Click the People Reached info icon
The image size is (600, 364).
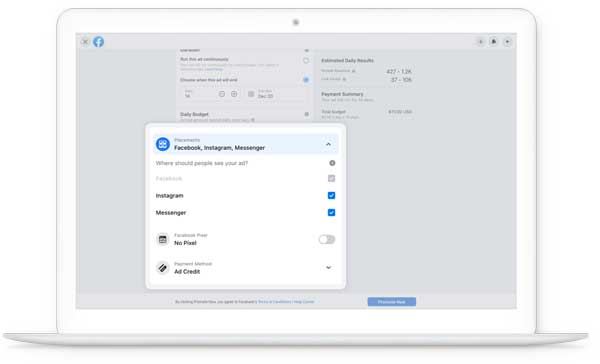tap(354, 71)
